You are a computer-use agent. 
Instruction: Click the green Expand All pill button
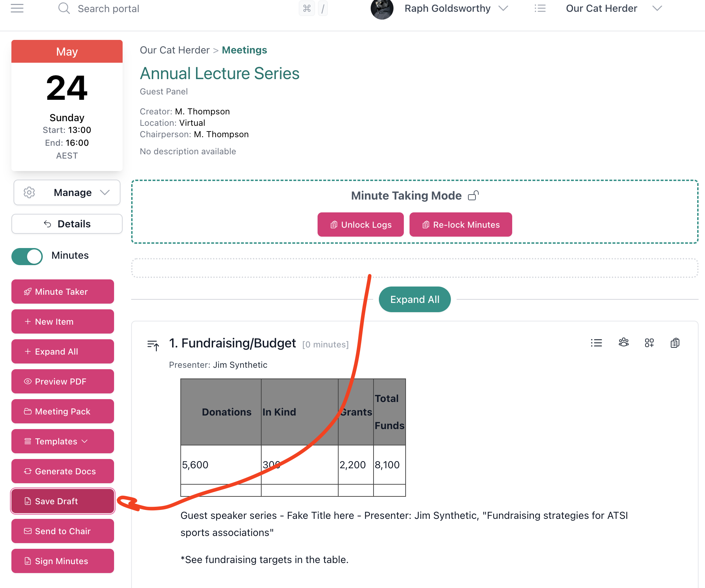tap(415, 299)
